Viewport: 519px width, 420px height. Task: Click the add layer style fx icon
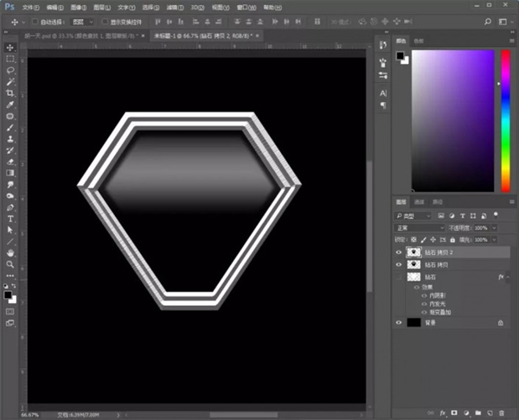(x=443, y=413)
